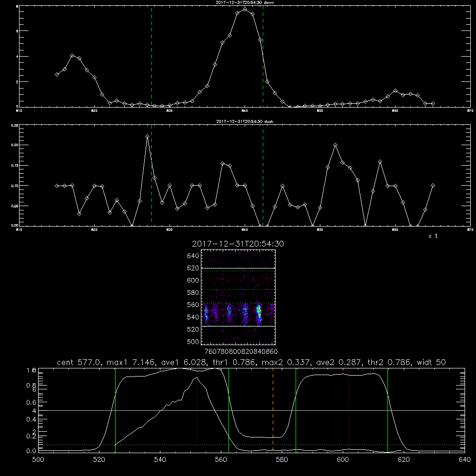Click spectrogram y-axis label 600
The width and height of the screenshot is (476, 476).
(193, 280)
